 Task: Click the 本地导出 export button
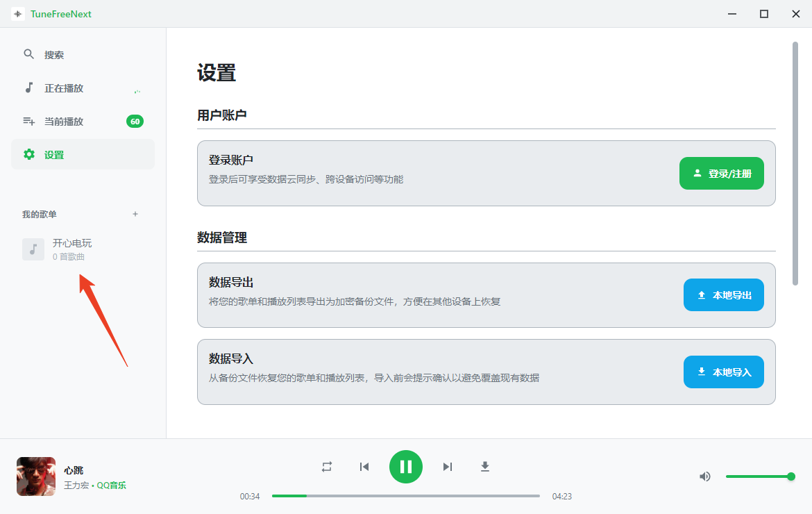pos(723,295)
